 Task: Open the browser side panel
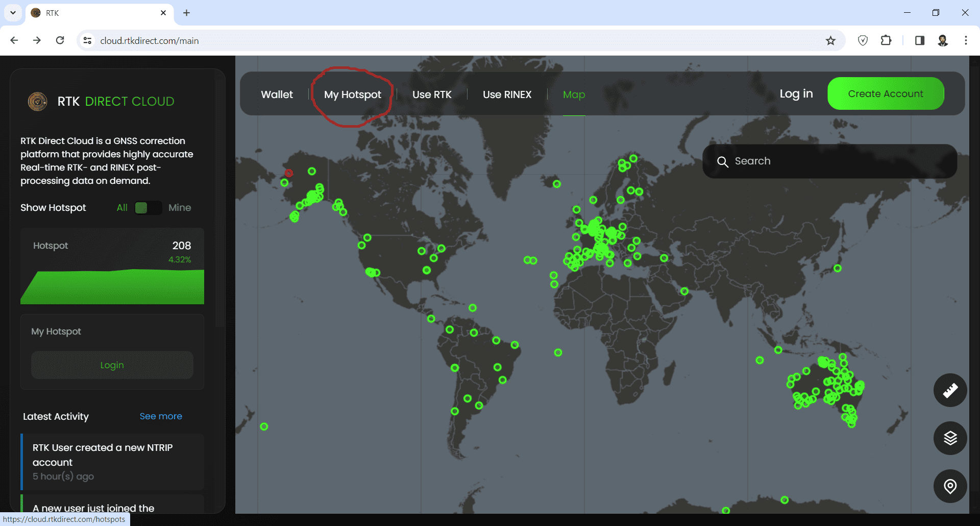[919, 40]
